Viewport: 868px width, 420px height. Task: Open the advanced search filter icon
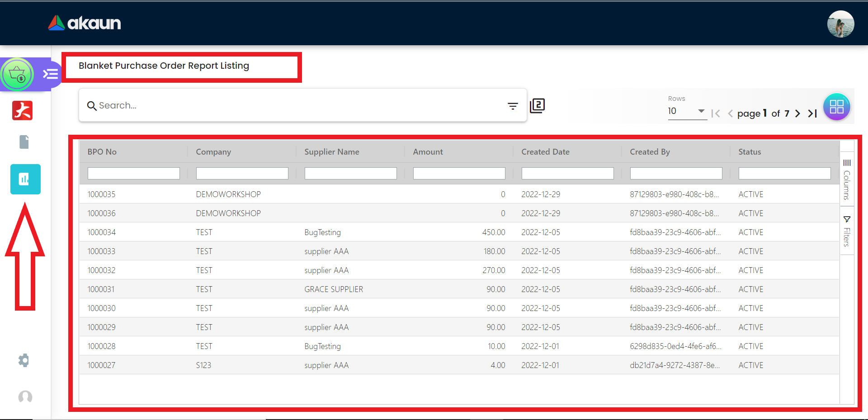pyautogui.click(x=513, y=106)
